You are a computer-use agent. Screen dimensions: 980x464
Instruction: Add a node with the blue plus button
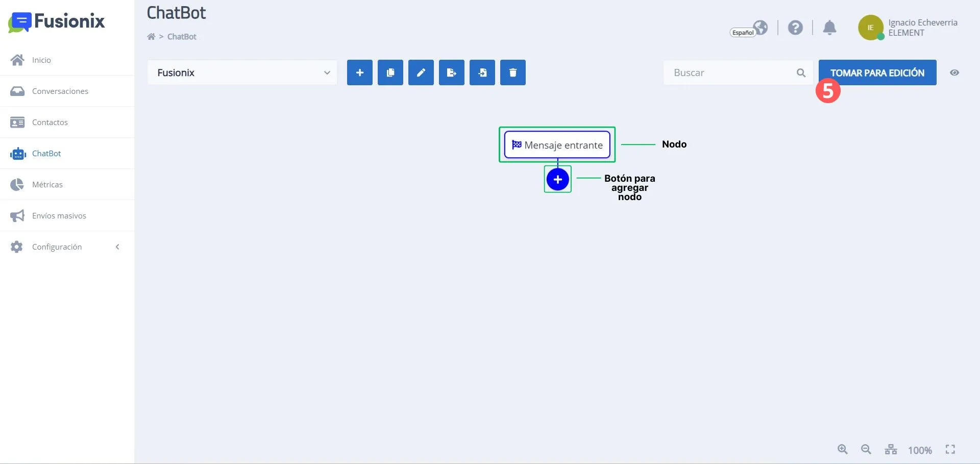(x=558, y=180)
